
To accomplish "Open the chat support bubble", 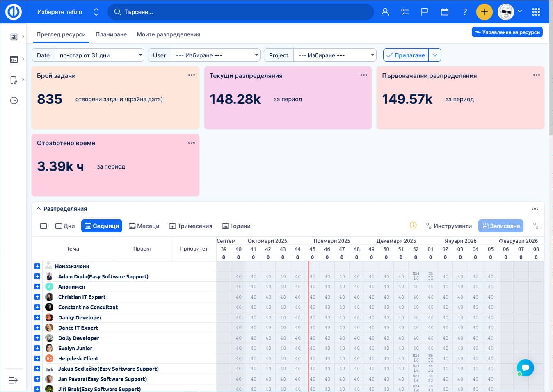I will tap(525, 368).
